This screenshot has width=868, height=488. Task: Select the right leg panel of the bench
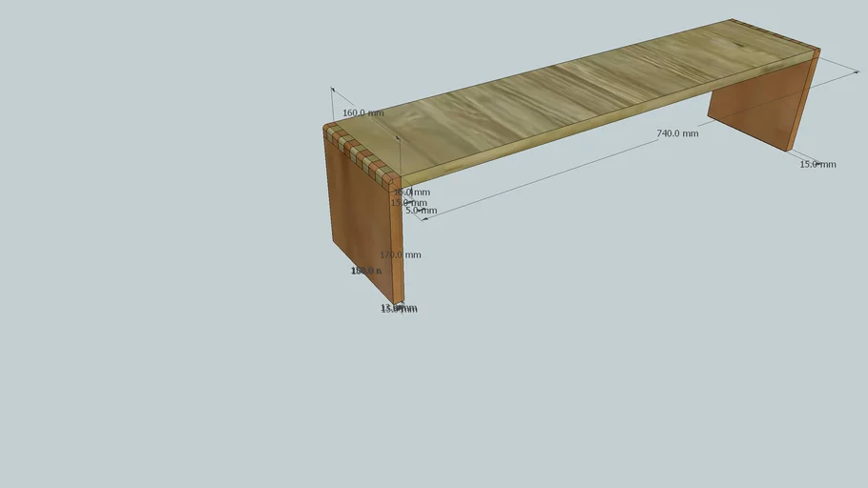tap(754, 105)
